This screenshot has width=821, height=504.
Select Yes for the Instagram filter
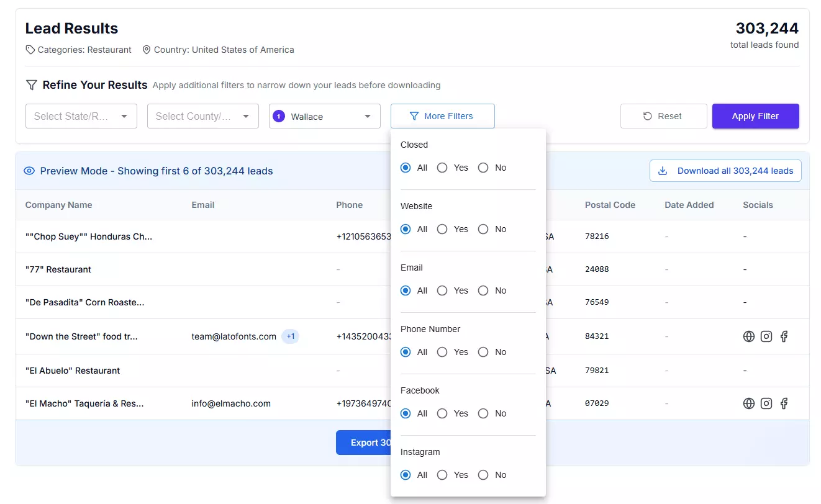click(442, 475)
